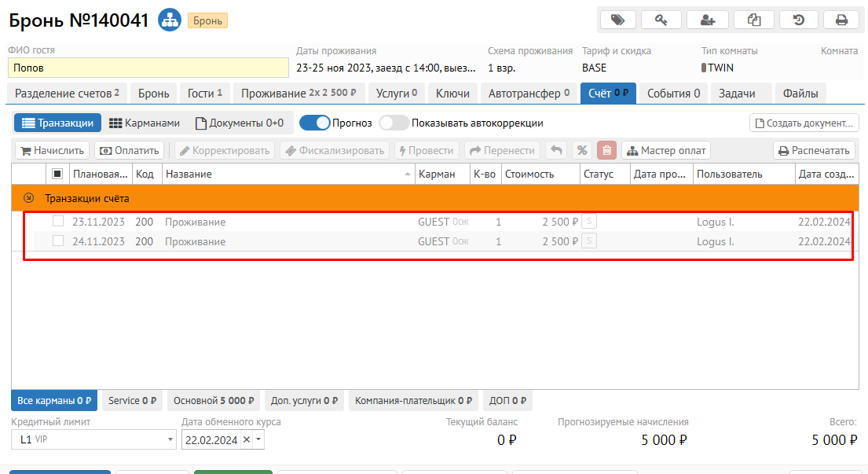
Task: Click the top printer icon
Action: pyautogui.click(x=841, y=20)
